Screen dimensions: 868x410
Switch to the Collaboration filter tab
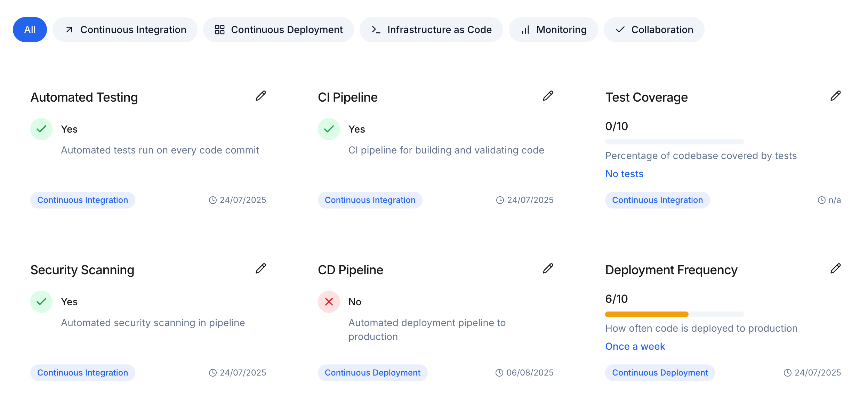click(653, 30)
